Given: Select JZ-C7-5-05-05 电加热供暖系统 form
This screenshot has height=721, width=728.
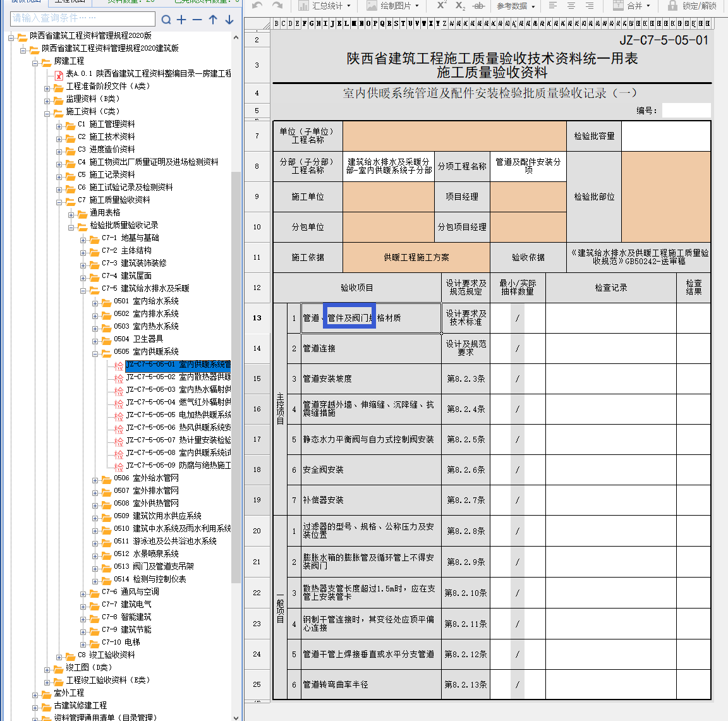Looking at the screenshot, I should coord(178,415).
